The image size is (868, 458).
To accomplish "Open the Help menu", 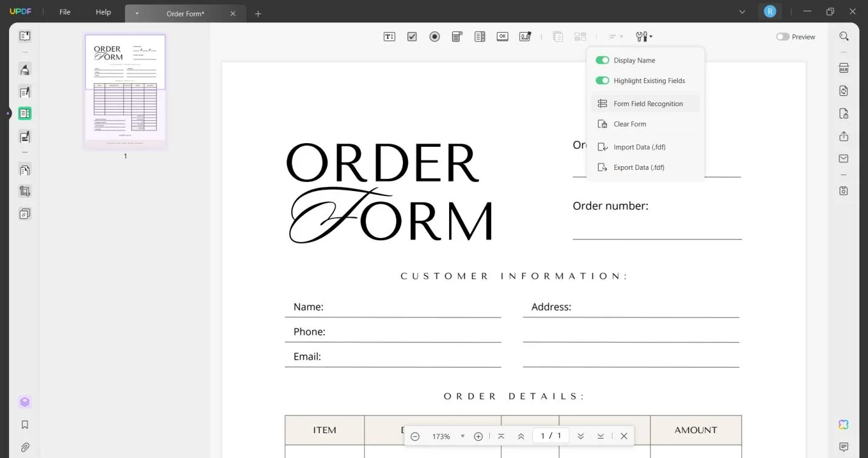I will (x=104, y=12).
